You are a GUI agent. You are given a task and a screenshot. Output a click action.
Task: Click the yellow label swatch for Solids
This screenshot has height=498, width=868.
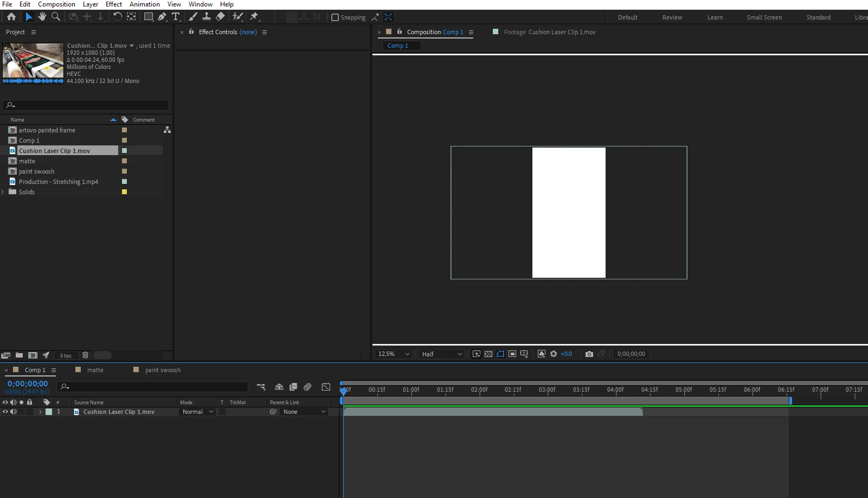pos(124,192)
